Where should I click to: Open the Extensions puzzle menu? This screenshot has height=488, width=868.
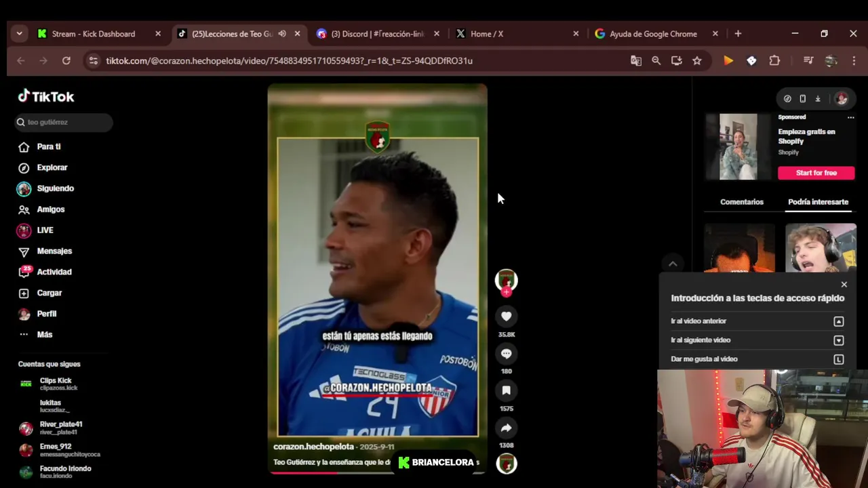coord(774,61)
